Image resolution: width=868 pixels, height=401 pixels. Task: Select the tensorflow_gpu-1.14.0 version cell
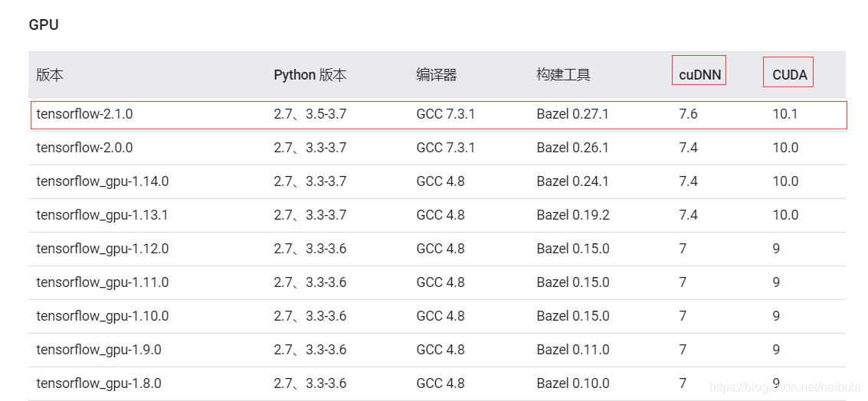(103, 181)
